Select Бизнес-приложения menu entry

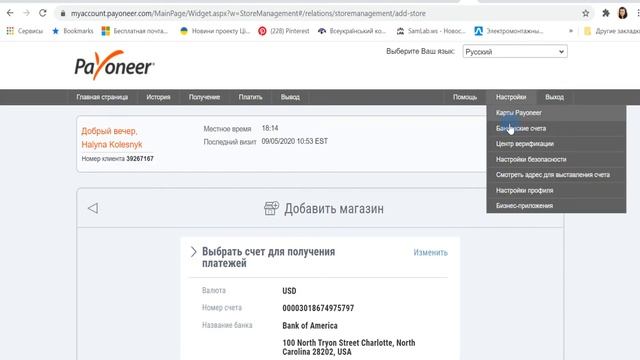(x=556, y=206)
